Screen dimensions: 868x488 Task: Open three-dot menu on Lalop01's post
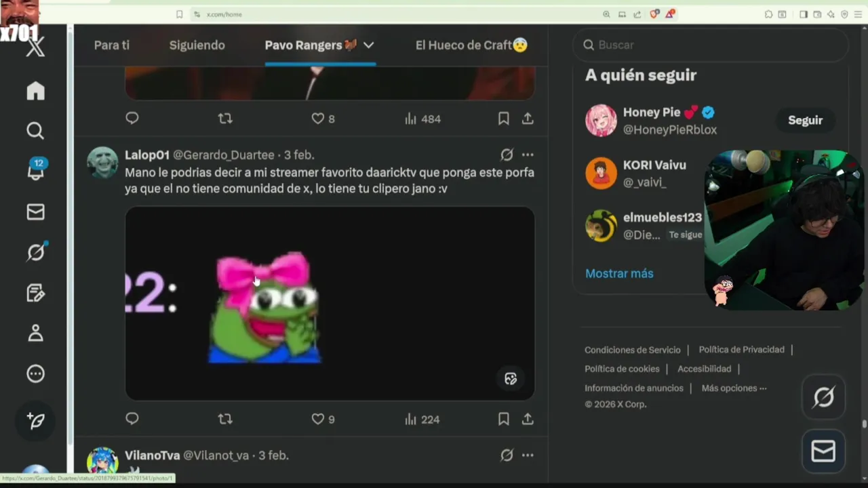528,155
